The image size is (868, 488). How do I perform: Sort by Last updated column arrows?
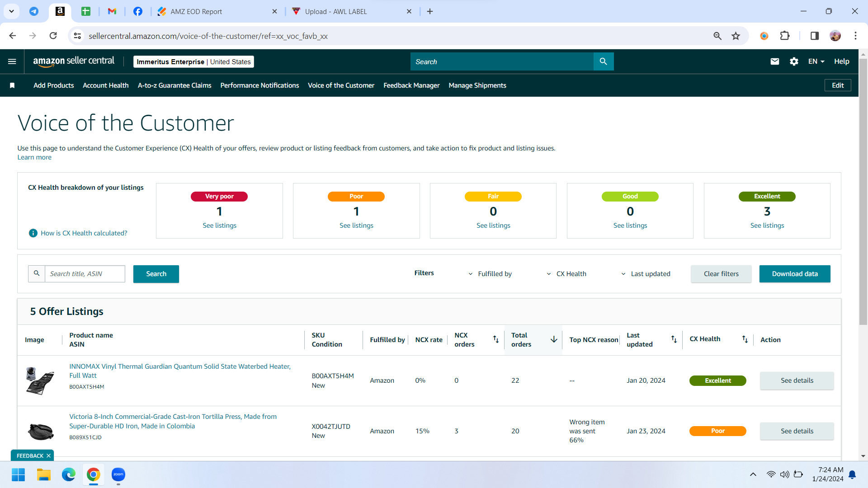pyautogui.click(x=674, y=339)
